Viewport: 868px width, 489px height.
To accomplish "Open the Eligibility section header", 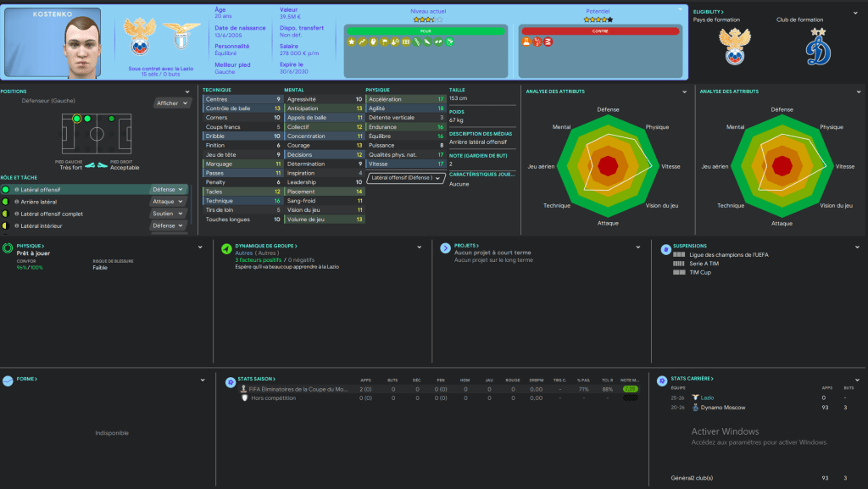I will click(x=709, y=12).
